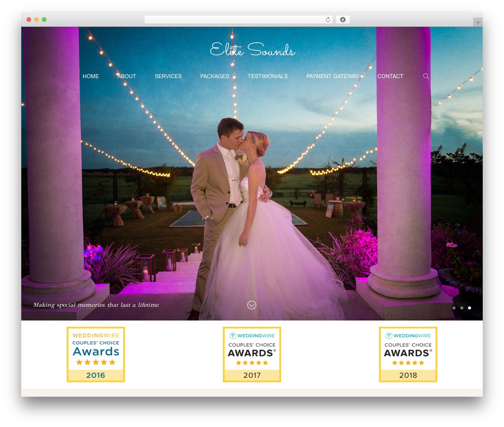Image resolution: width=504 pixels, height=427 pixels.
Task: Click the scroll-down chevron circle icon
Action: [252, 305]
